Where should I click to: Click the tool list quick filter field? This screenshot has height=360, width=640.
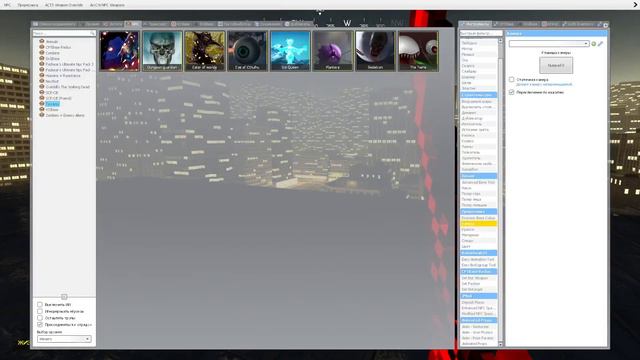click(x=481, y=33)
